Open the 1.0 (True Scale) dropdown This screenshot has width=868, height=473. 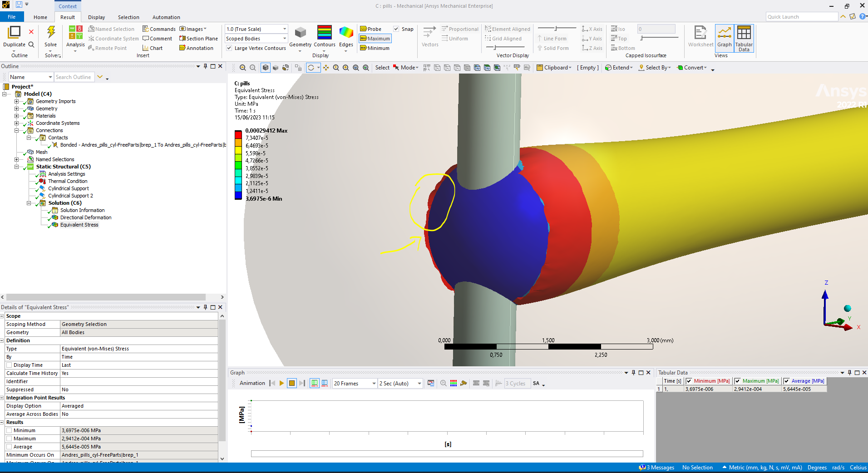(256, 29)
